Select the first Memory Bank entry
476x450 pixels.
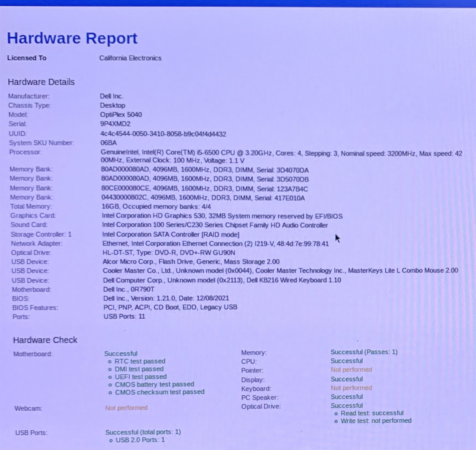point(205,170)
